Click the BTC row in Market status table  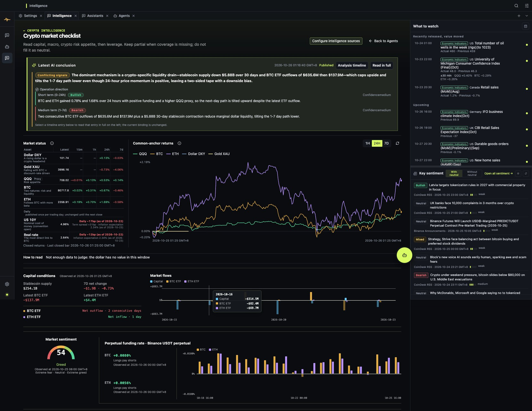click(73, 191)
